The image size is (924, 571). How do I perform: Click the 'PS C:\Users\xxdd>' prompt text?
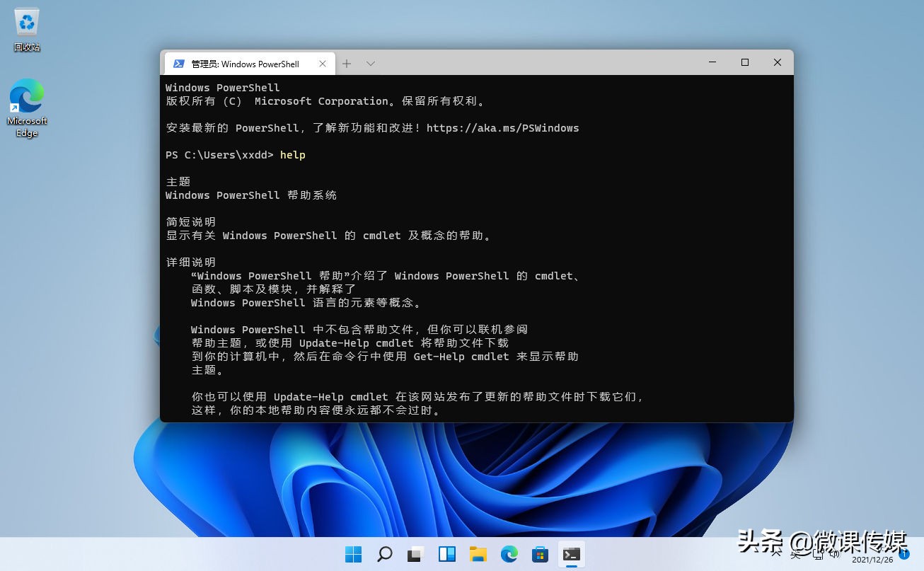point(219,155)
